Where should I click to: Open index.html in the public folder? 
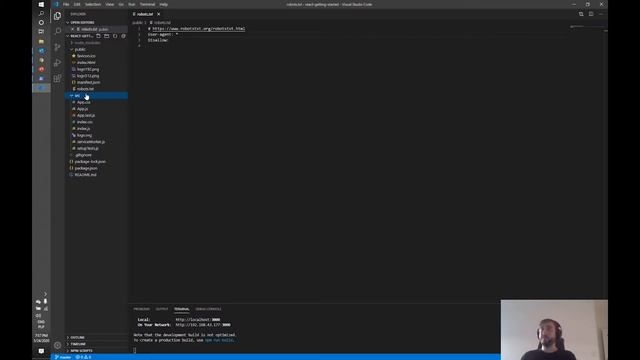point(86,62)
